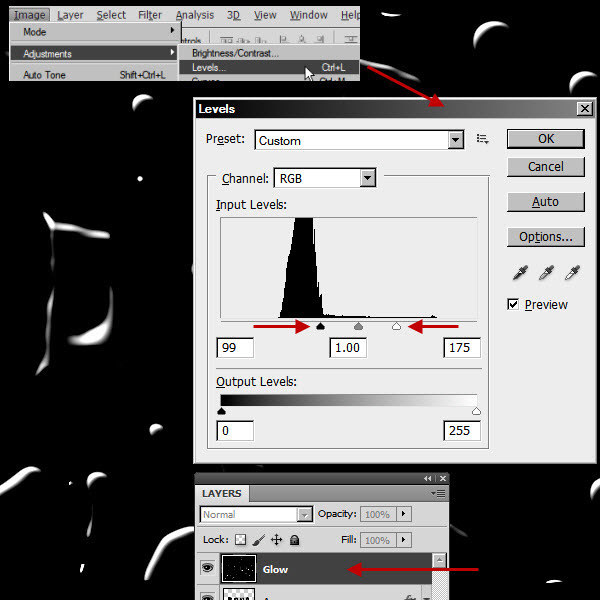This screenshot has height=600, width=600.
Task: Choose Levels from the Adjustments submenu
Action: (x=209, y=68)
